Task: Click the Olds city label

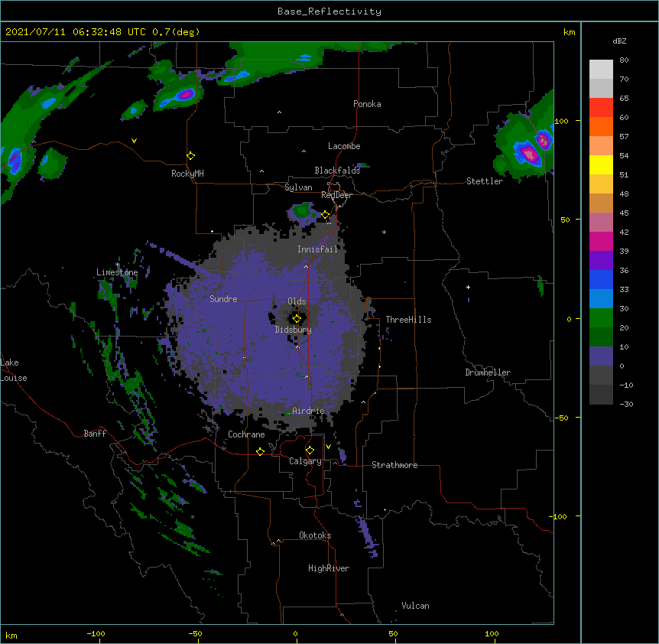Action: pos(297,301)
